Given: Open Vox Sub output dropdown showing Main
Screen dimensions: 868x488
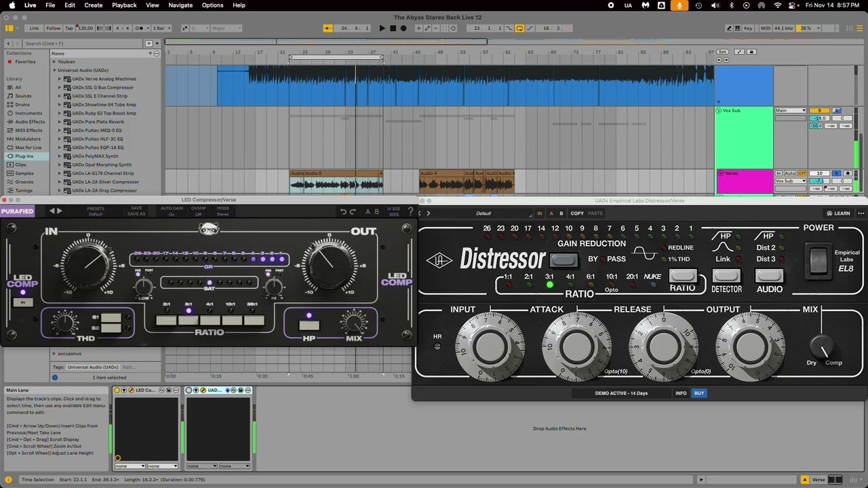Looking at the screenshot, I should tap(791, 110).
